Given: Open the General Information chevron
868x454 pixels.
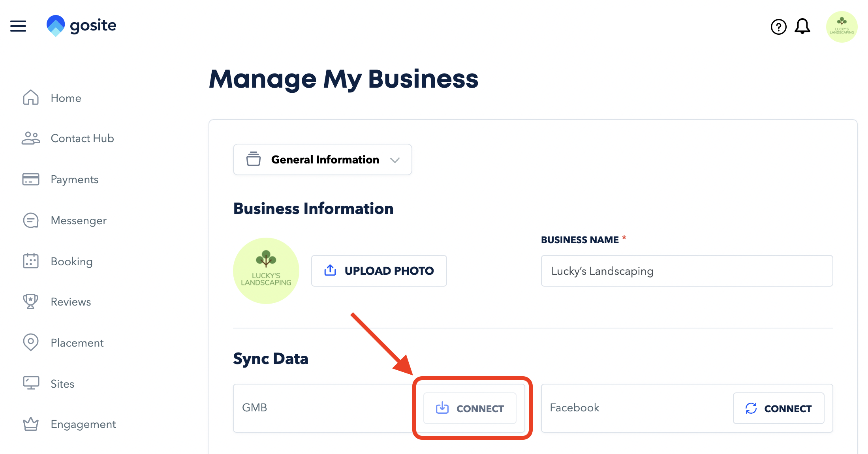Looking at the screenshot, I should pyautogui.click(x=395, y=160).
